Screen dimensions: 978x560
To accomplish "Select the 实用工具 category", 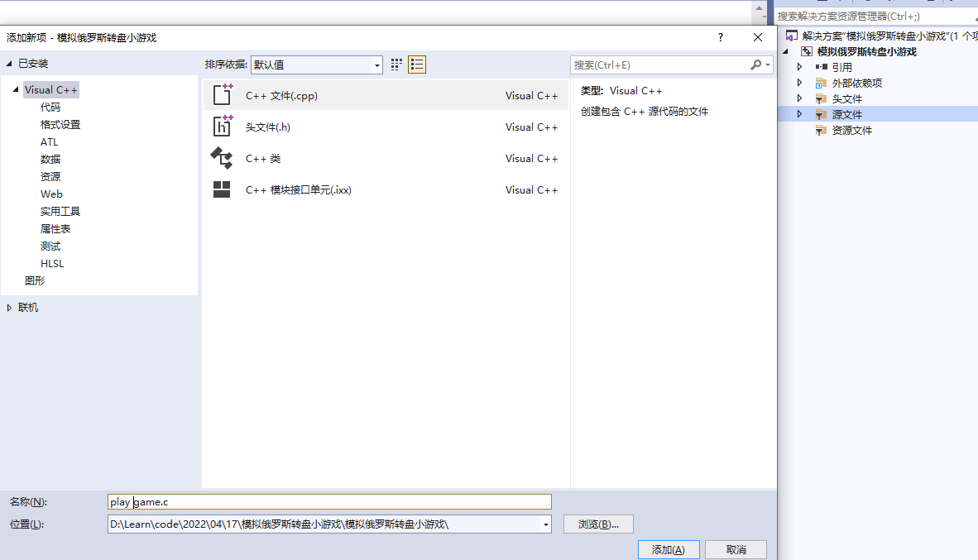I will click(60, 212).
